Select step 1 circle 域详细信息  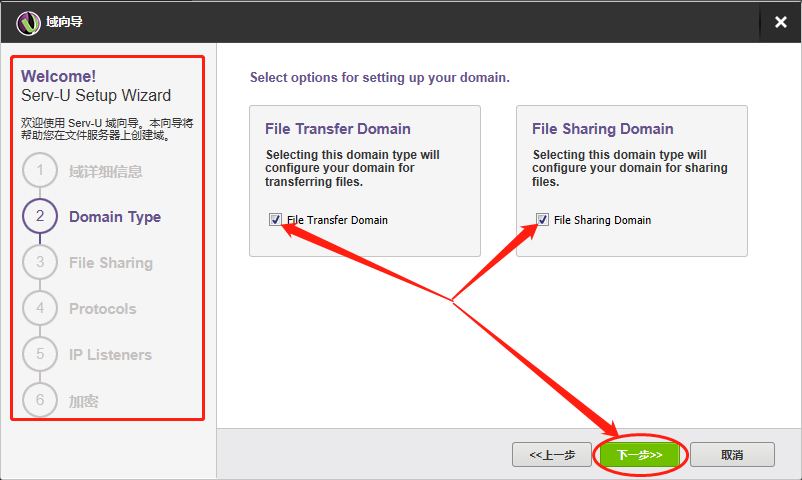(40, 170)
